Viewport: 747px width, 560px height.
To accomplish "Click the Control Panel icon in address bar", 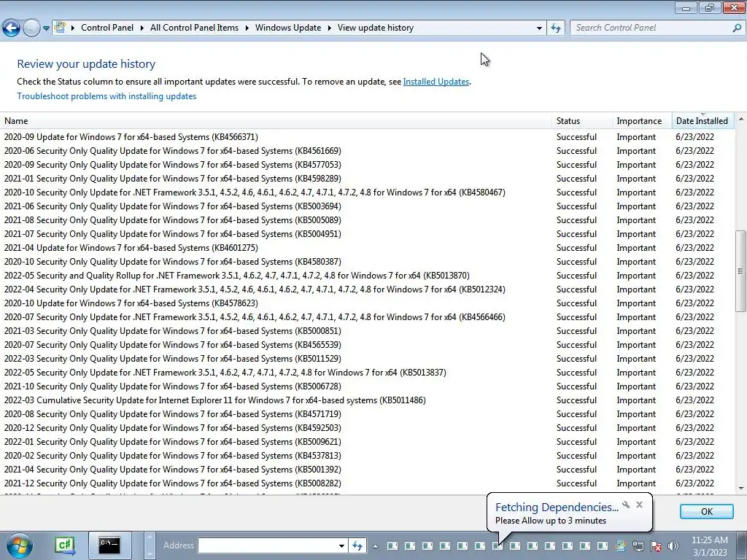I will click(x=60, y=27).
